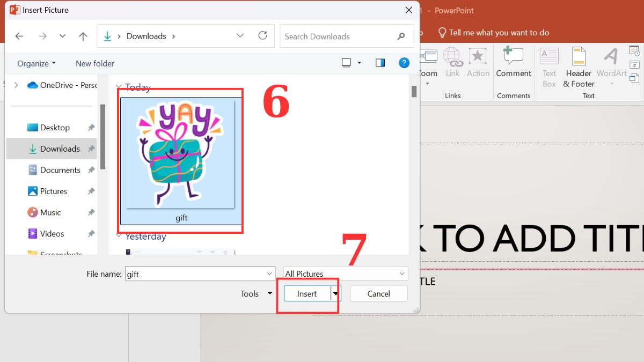Screen dimensions: 644x362
Task: Open the Organize menu
Action: coord(36,63)
